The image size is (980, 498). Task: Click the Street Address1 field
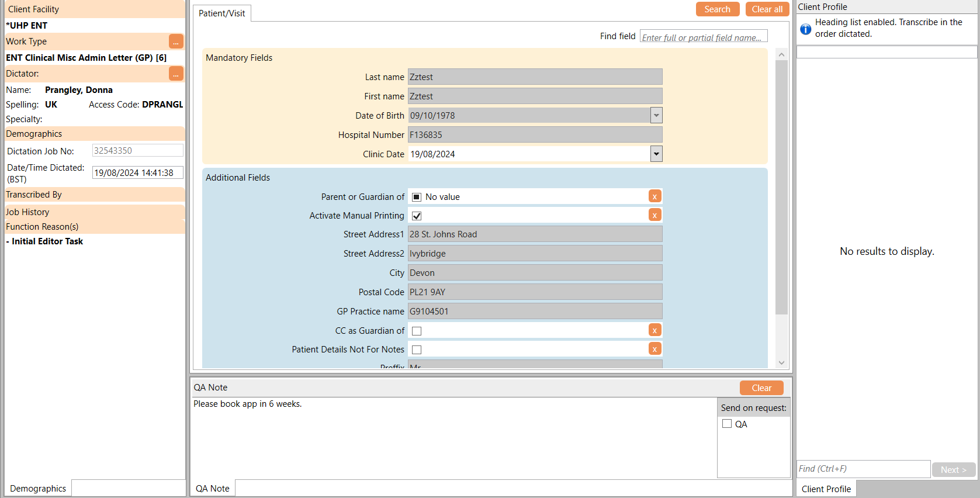535,234
